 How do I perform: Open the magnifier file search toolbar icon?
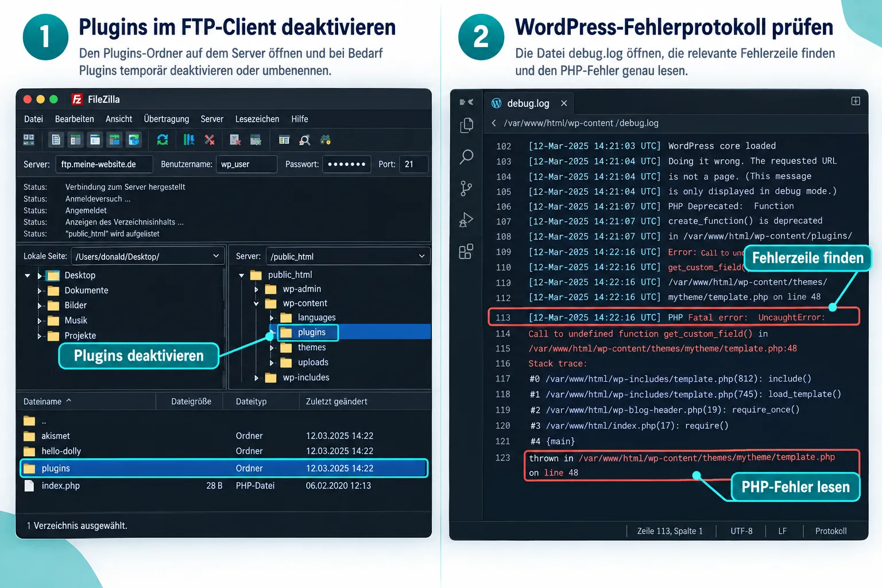[x=305, y=140]
